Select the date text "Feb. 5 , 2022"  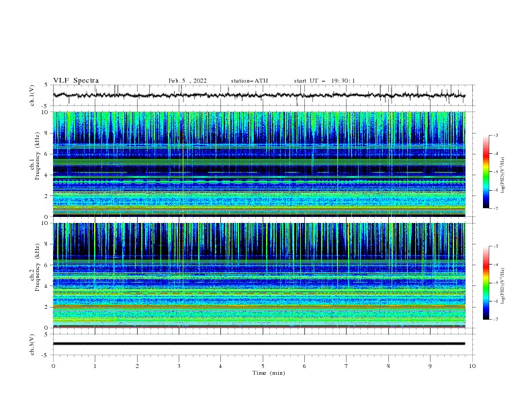tap(187, 81)
